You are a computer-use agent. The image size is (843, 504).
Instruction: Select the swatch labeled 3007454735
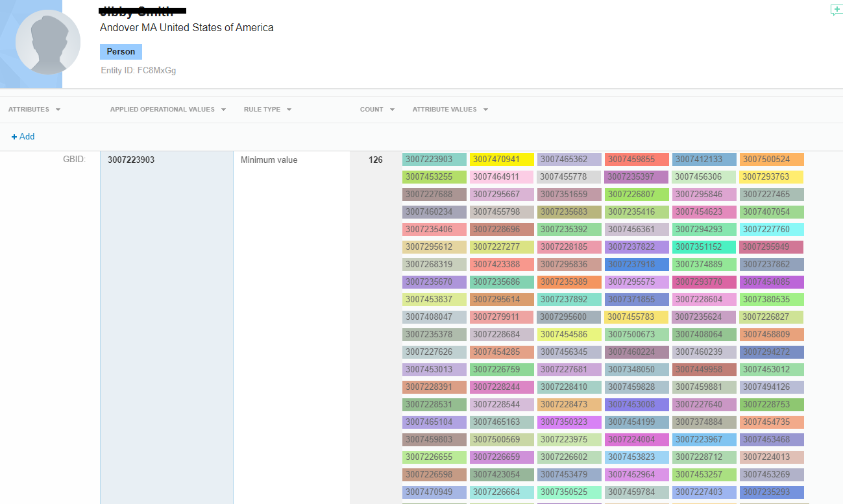coord(772,422)
